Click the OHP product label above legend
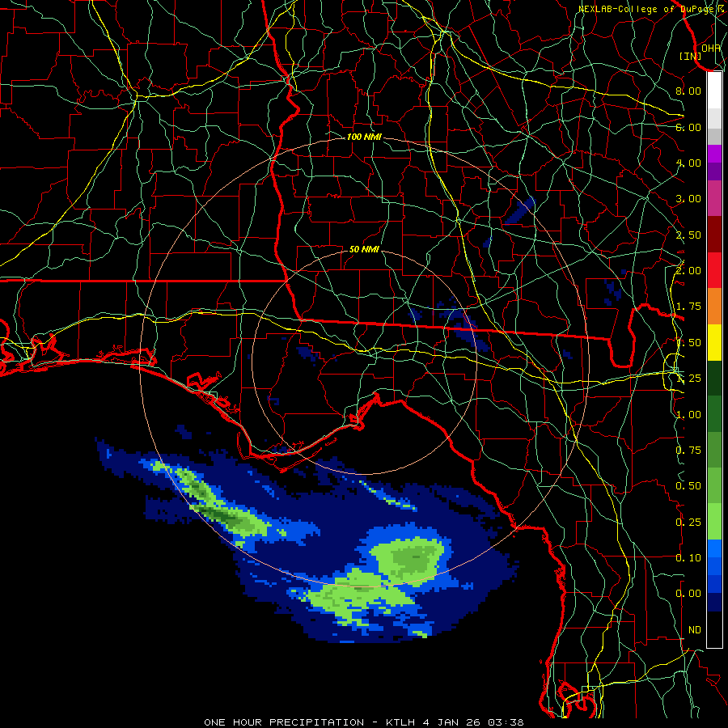The image size is (728, 728). click(x=711, y=48)
